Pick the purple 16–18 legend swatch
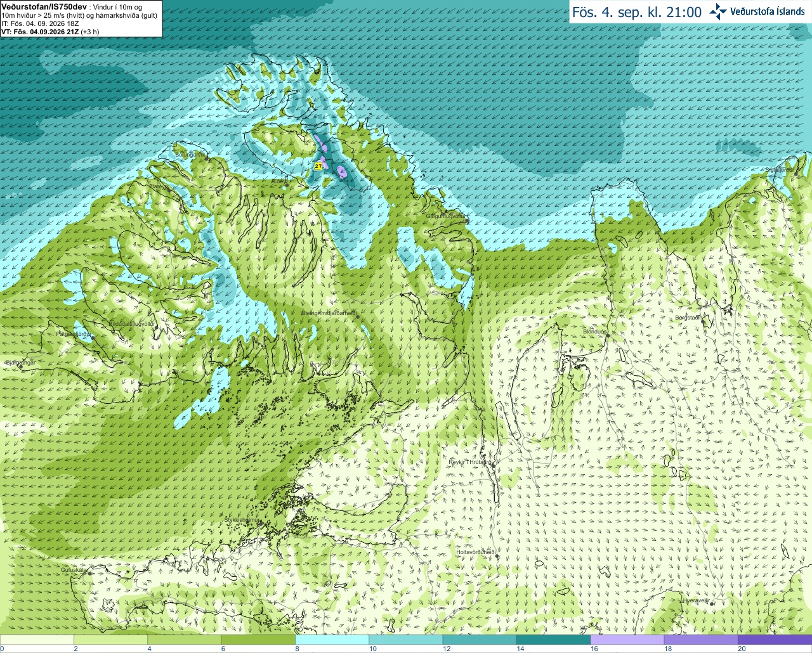Viewport: 812px width, 653px height. click(627, 640)
